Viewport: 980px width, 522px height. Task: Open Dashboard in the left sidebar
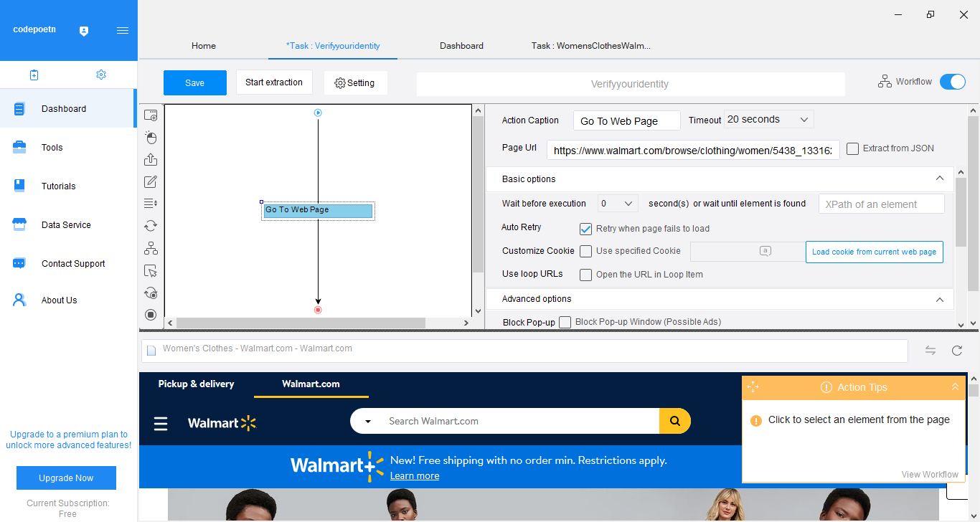68,109
